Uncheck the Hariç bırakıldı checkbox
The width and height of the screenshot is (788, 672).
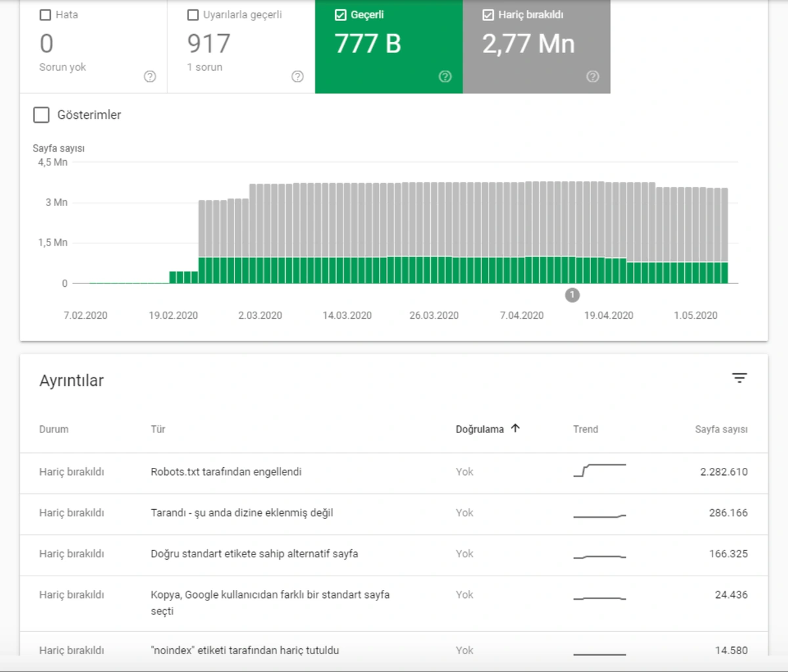488,14
